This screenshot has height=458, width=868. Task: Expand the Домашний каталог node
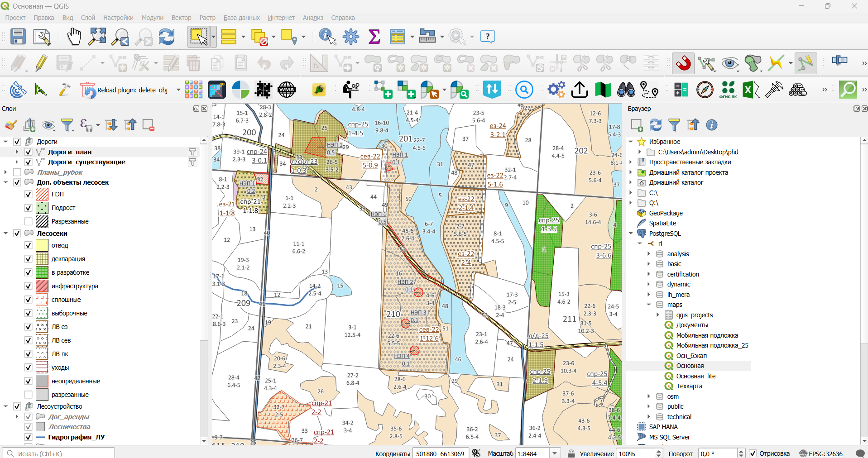pos(631,182)
